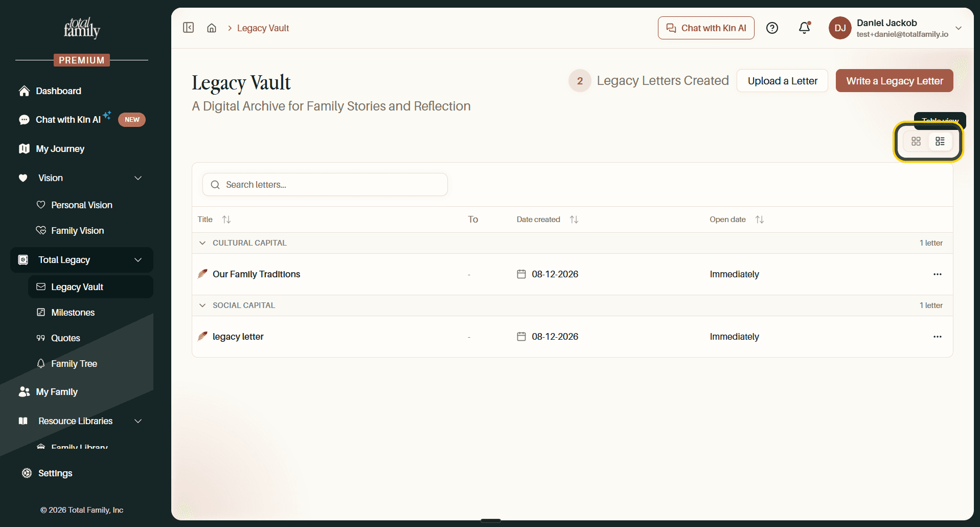Click the Settings gear icon

click(x=27, y=473)
